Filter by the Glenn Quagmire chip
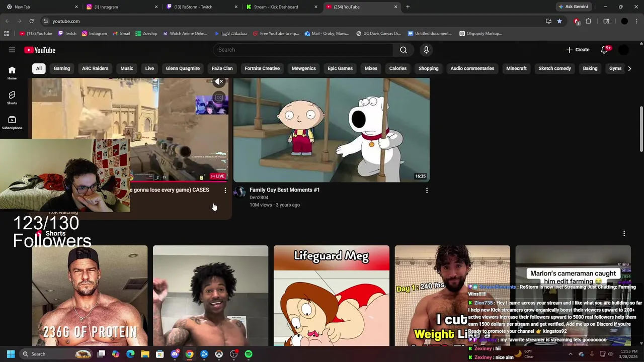The width and height of the screenshot is (644, 362). [183, 68]
